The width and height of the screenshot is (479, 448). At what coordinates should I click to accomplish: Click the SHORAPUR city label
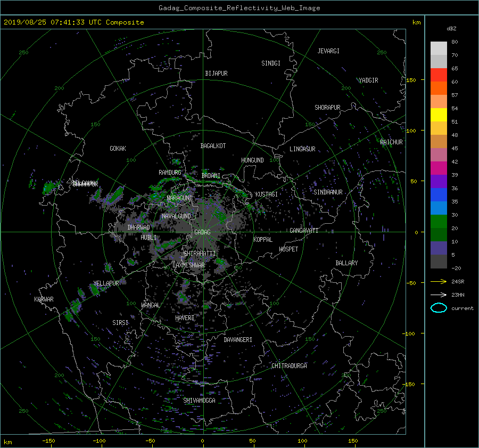(327, 107)
